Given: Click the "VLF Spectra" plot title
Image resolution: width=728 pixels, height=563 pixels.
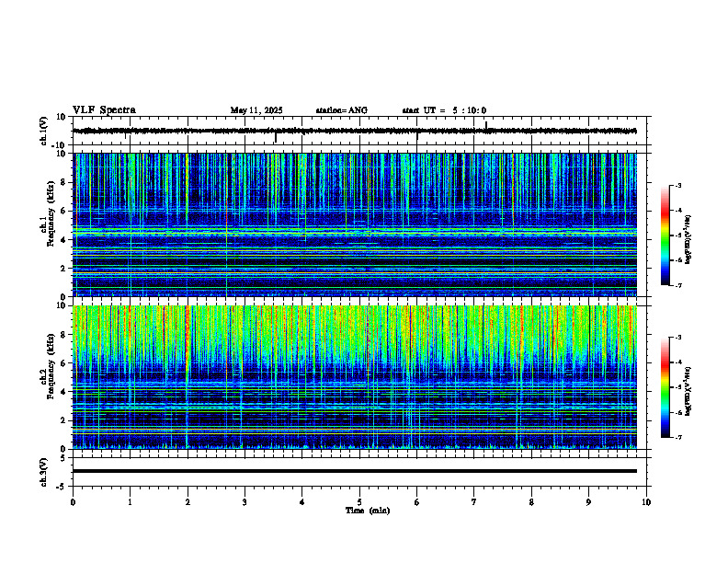Looking at the screenshot, I should coord(104,110).
